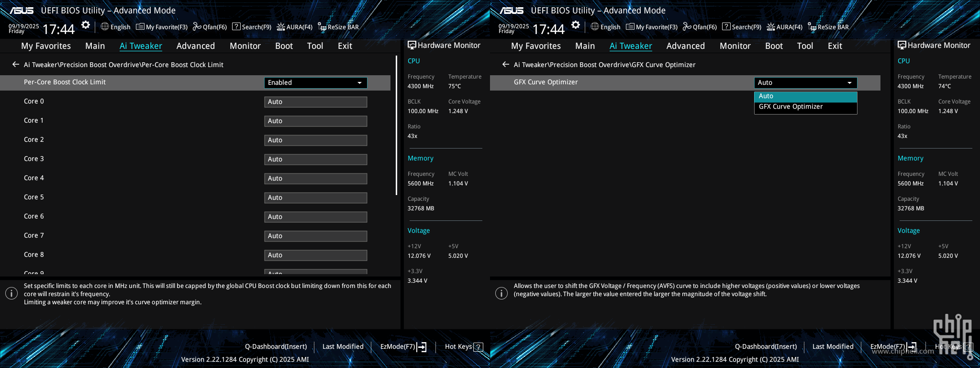Click the core list vertical scrollbar
The height and width of the screenshot is (368, 980).
pyautogui.click(x=397, y=126)
